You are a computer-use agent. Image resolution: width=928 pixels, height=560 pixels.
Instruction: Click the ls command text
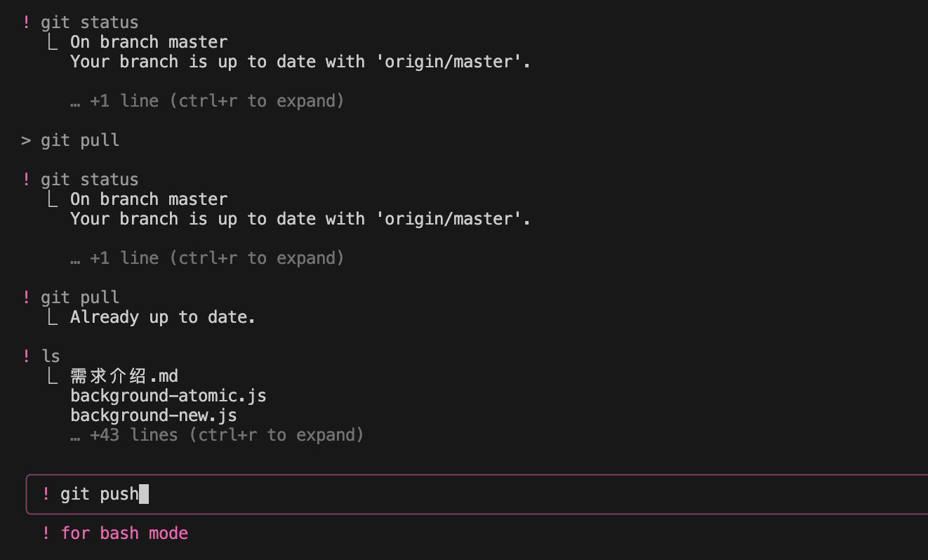click(x=51, y=356)
